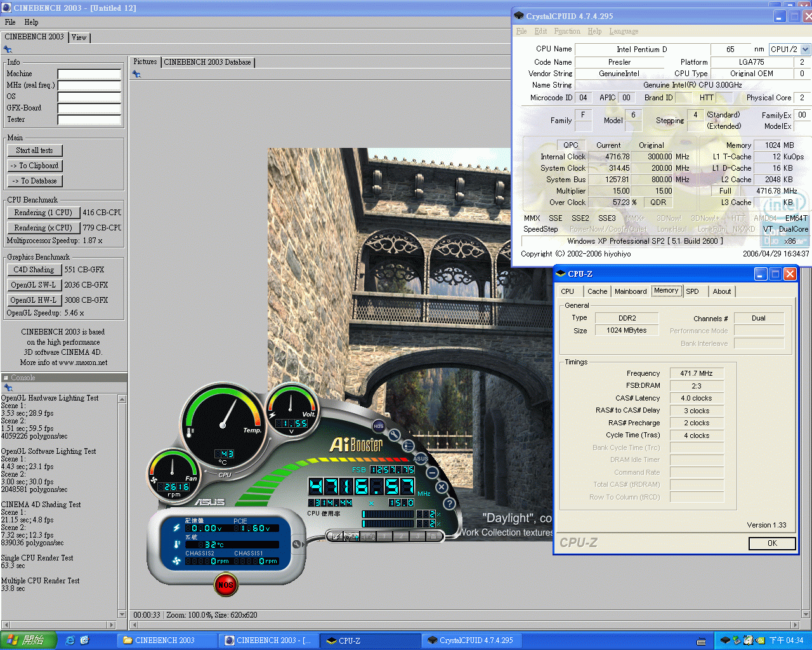Open the Function menu in CrystalCPUID
Screen dimensions: 812x650
point(567,31)
